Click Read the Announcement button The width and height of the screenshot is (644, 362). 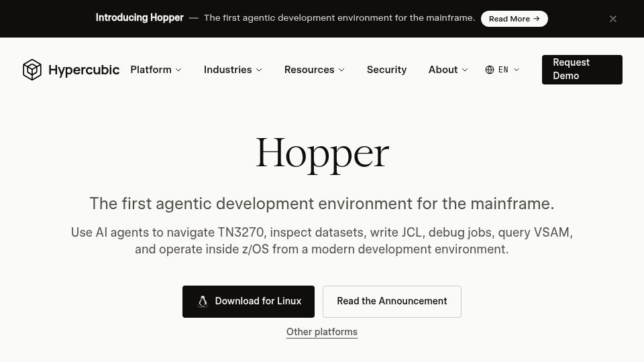click(392, 302)
